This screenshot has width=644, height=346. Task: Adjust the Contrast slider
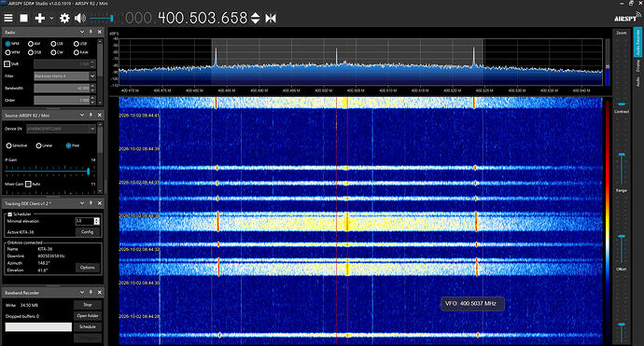(622, 150)
